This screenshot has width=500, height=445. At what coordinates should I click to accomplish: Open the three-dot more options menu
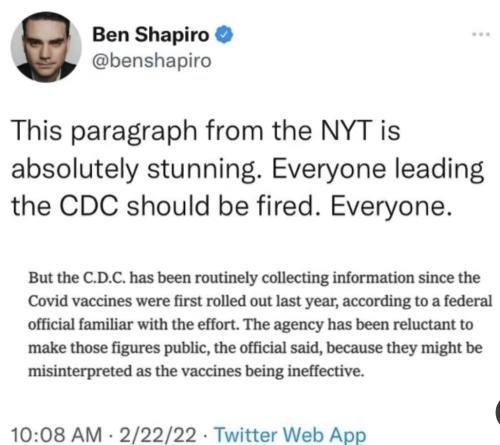[481, 34]
